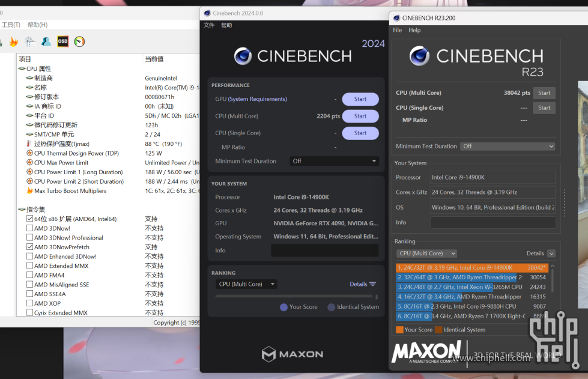Select the Intel Xeon W-3265M ranking row

471,287
